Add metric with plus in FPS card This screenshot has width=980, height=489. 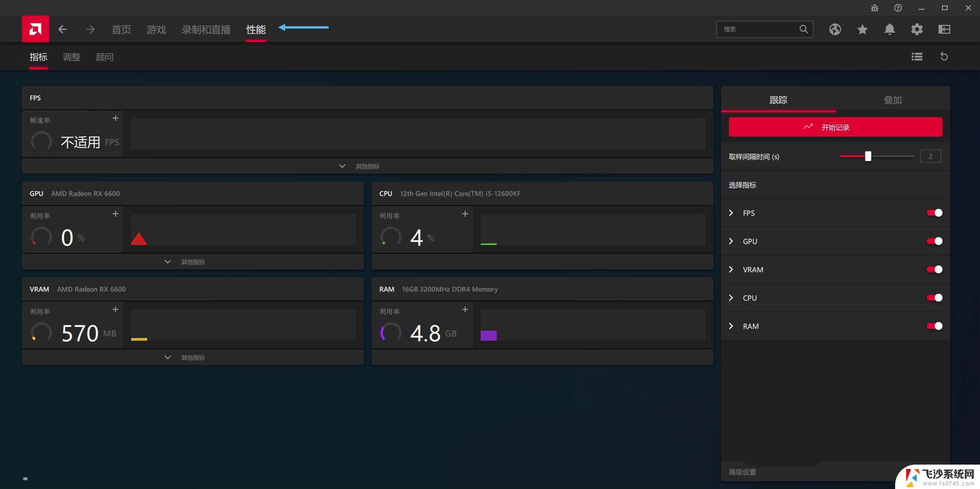(x=116, y=118)
